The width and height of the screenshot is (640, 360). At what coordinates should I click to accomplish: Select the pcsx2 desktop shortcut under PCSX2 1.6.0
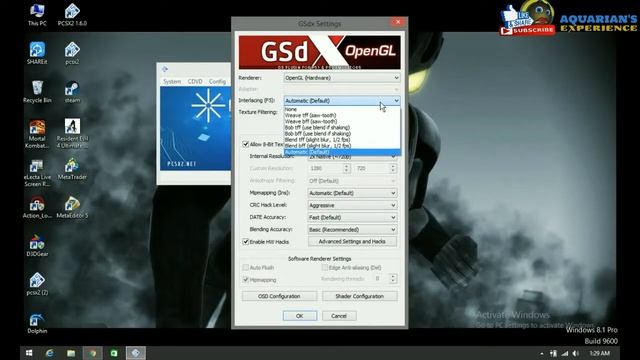pos(72,53)
